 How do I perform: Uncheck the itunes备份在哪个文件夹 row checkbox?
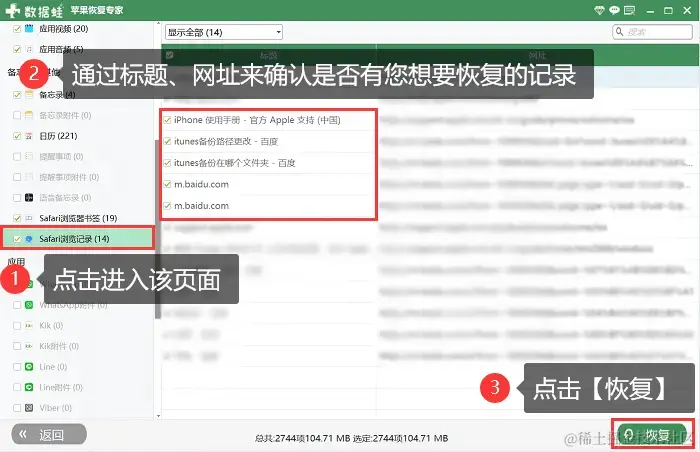pos(167,163)
